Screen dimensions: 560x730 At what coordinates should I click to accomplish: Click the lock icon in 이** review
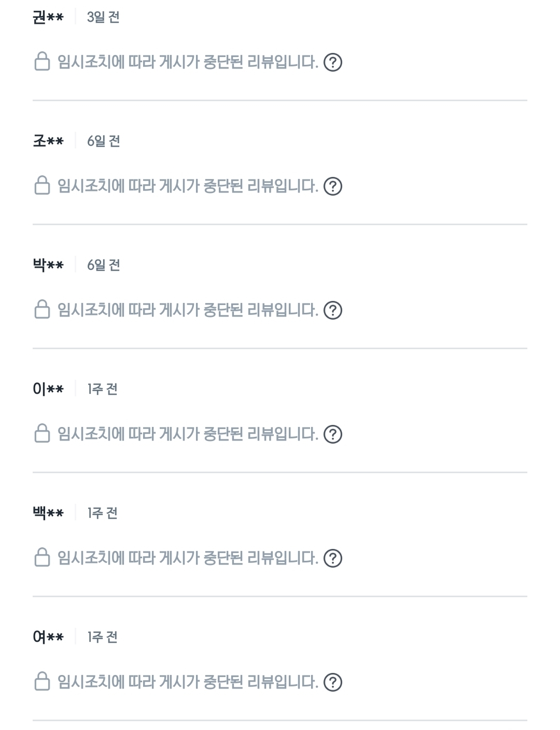[42, 433]
